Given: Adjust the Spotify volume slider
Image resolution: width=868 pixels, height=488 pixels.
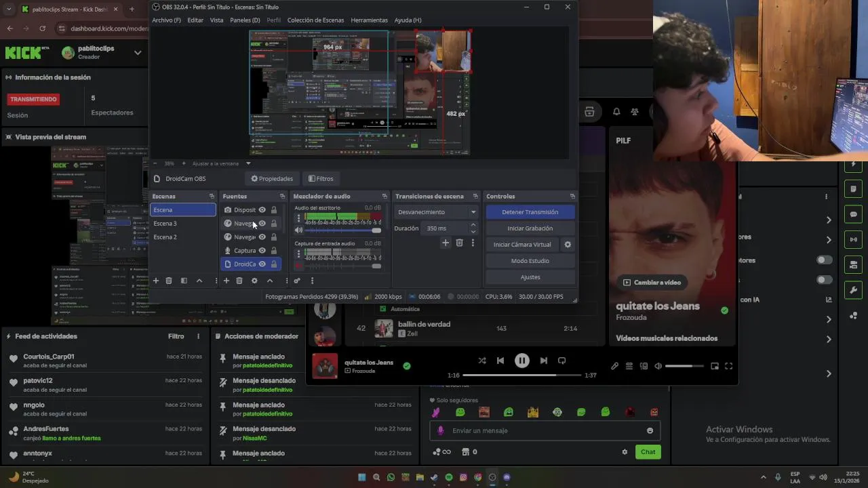Looking at the screenshot, I should [686, 366].
